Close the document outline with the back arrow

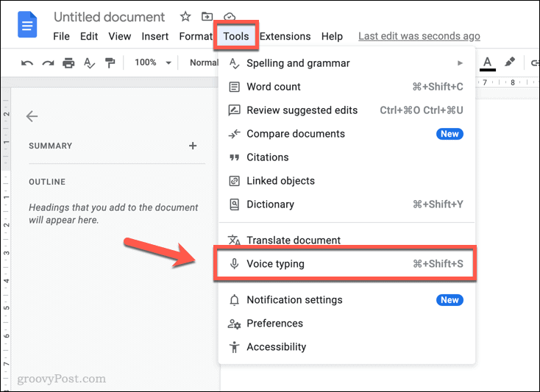(x=32, y=116)
